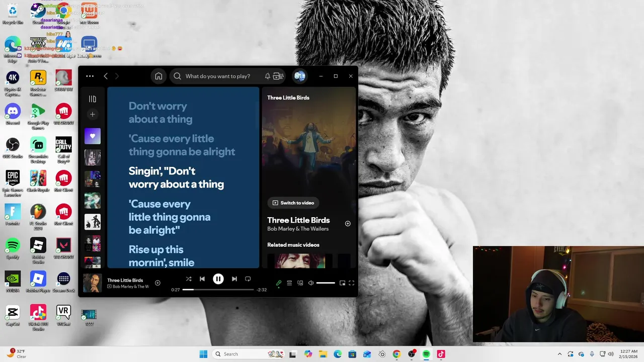Open File Explorer from taskbar

323,354
